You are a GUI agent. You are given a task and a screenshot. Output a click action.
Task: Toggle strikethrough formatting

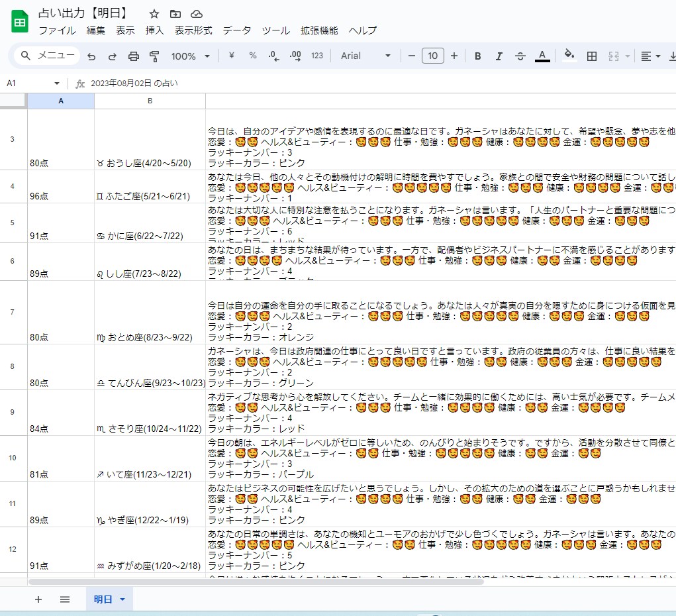click(x=520, y=56)
